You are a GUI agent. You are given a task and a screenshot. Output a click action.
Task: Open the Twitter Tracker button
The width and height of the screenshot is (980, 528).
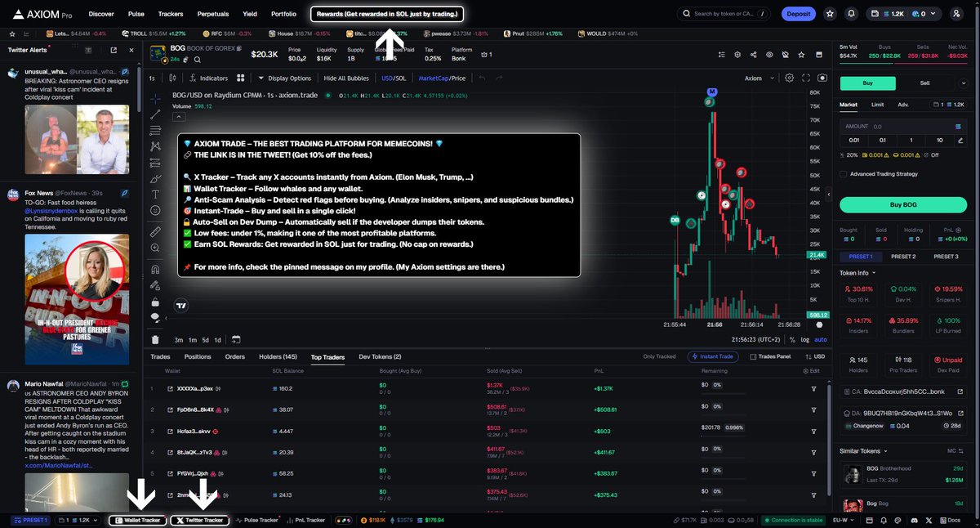[199, 520]
